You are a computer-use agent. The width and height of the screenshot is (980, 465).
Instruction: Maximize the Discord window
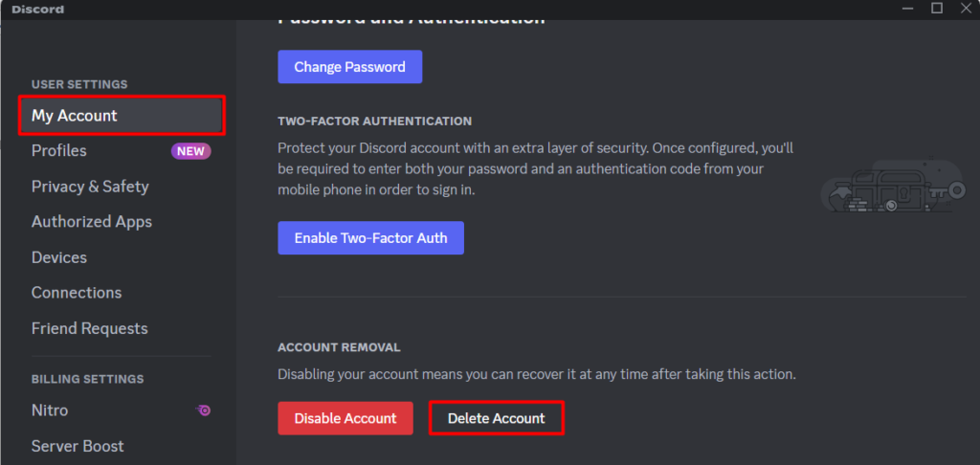pyautogui.click(x=937, y=8)
